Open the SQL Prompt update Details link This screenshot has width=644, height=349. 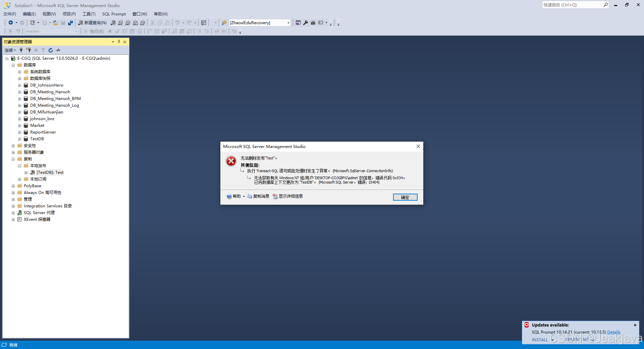coord(614,332)
